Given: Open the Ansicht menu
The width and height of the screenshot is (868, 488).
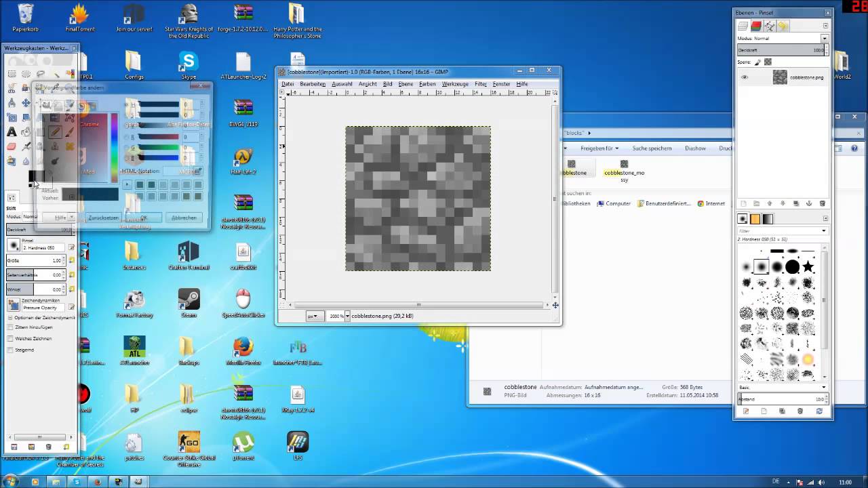Looking at the screenshot, I should (x=368, y=84).
